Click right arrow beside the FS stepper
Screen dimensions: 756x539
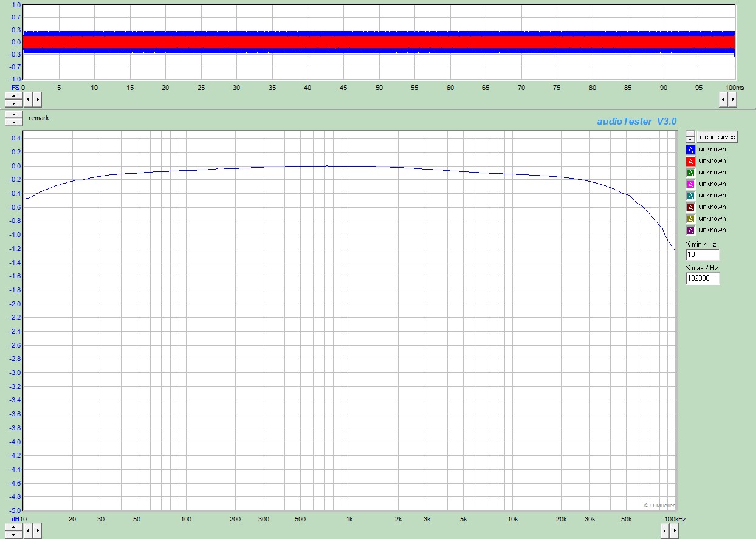pos(37,99)
